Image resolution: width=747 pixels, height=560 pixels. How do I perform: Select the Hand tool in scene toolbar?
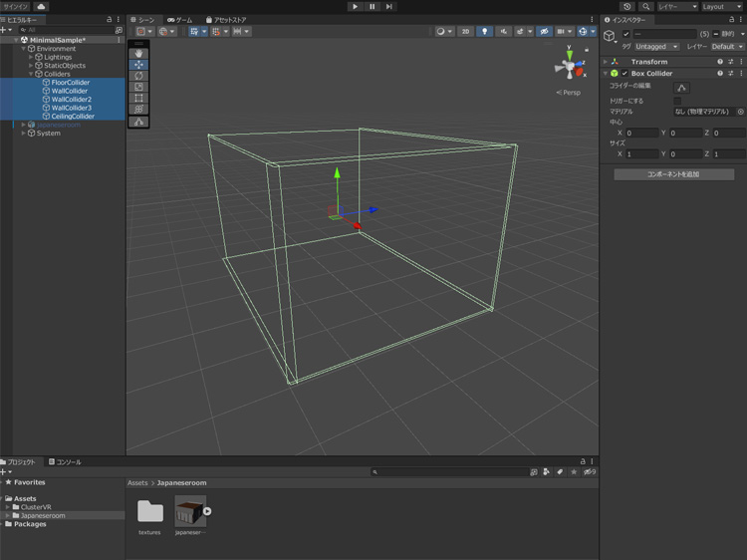point(138,54)
